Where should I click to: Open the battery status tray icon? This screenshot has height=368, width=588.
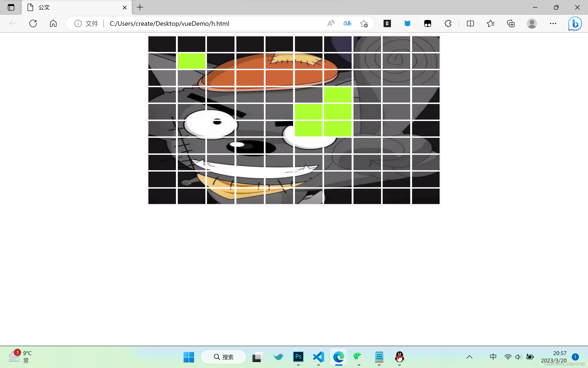(530, 357)
